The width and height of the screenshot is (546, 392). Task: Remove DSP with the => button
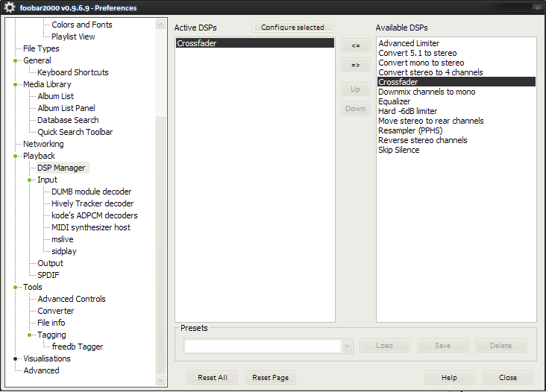(x=356, y=65)
